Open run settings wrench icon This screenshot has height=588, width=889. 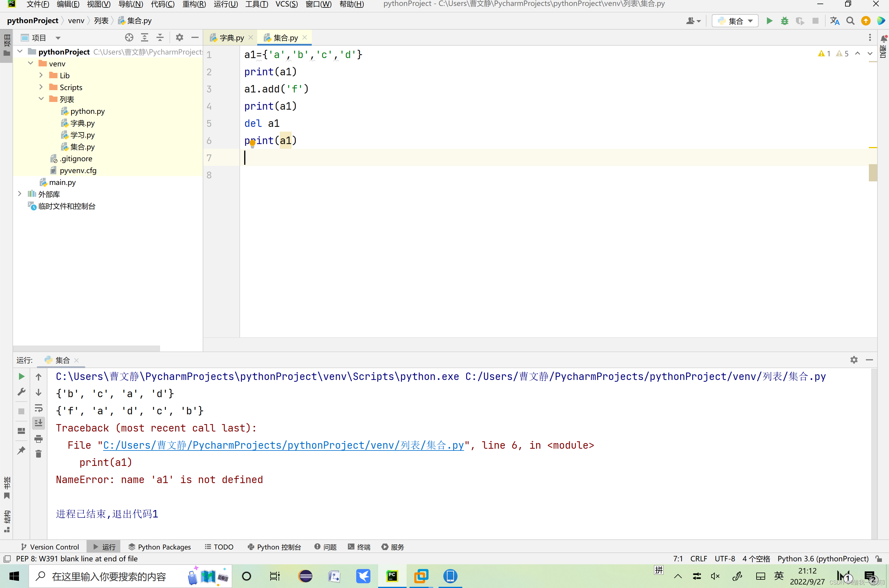[x=21, y=392]
